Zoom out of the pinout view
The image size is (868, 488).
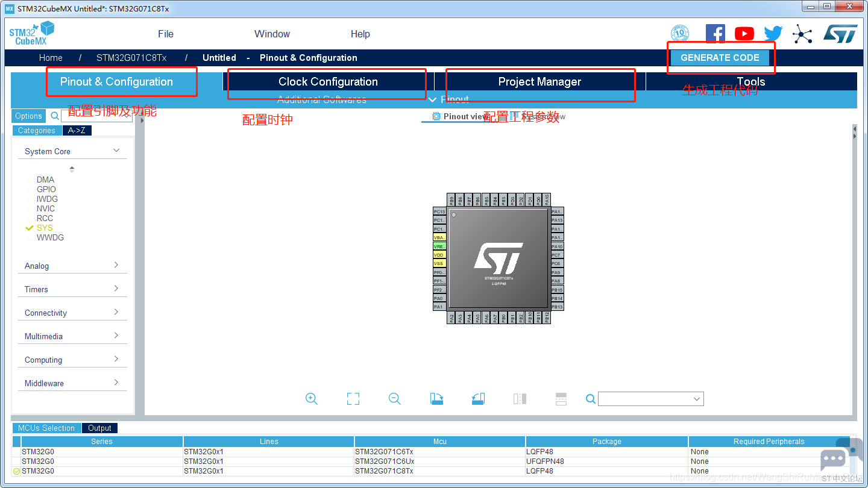point(395,399)
